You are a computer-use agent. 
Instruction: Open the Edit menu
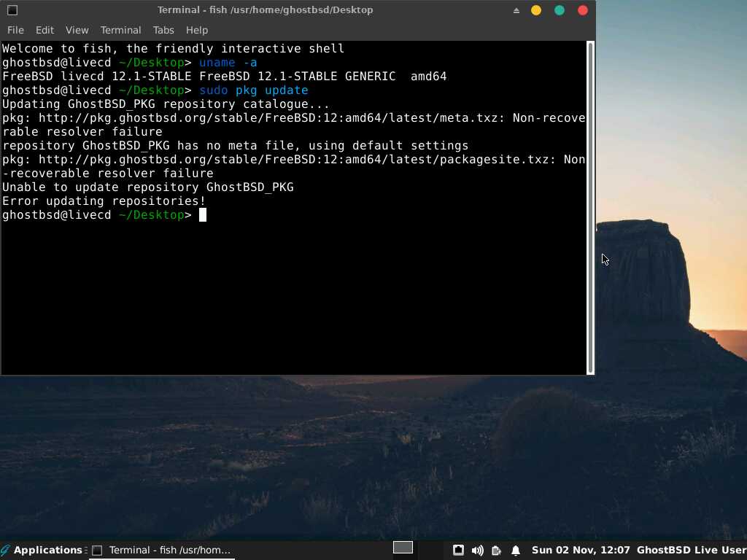pyautogui.click(x=44, y=30)
